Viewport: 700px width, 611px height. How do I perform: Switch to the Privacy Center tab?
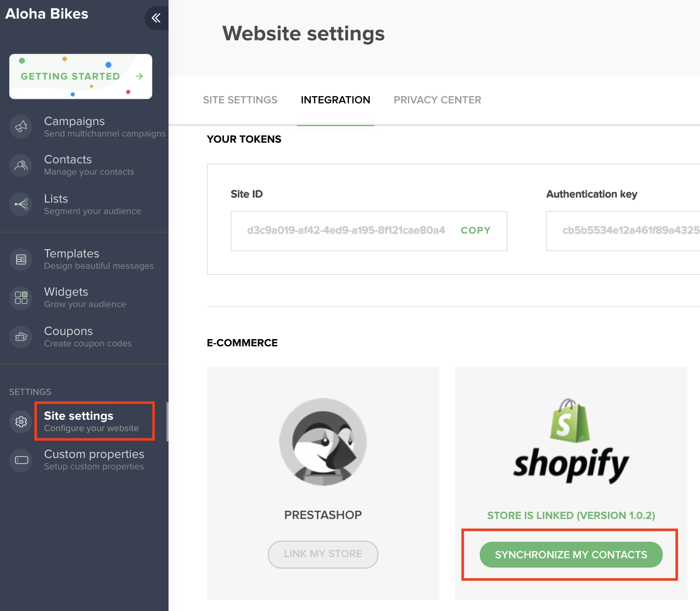tap(437, 100)
